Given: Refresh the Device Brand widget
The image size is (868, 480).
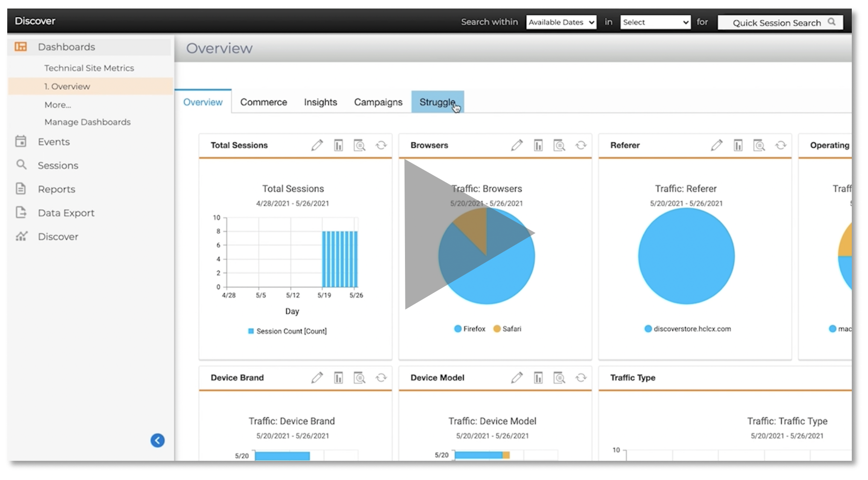Looking at the screenshot, I should (381, 378).
